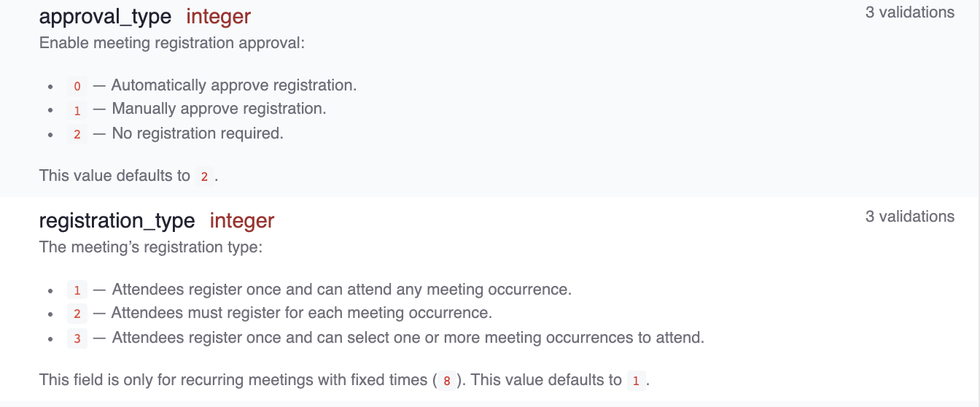Expand the registration_type 3 validations label
The height and width of the screenshot is (407, 980).
click(909, 217)
